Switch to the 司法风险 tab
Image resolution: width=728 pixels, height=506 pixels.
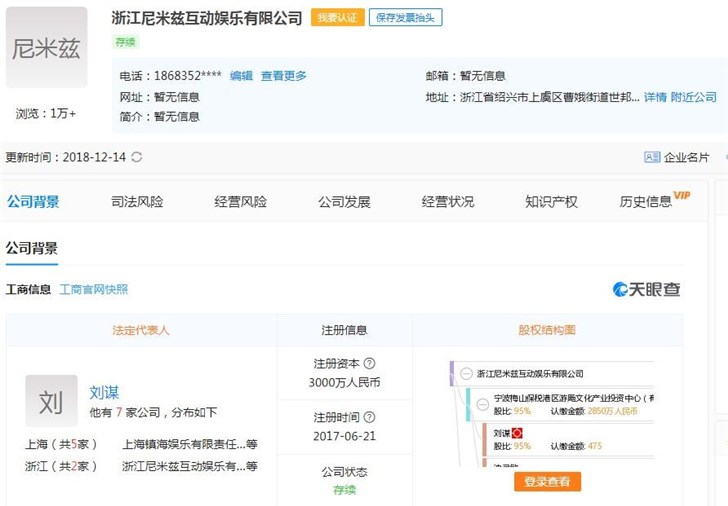(x=137, y=202)
